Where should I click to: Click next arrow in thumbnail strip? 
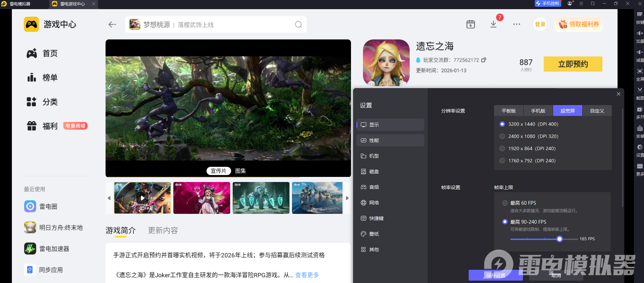coord(347,198)
